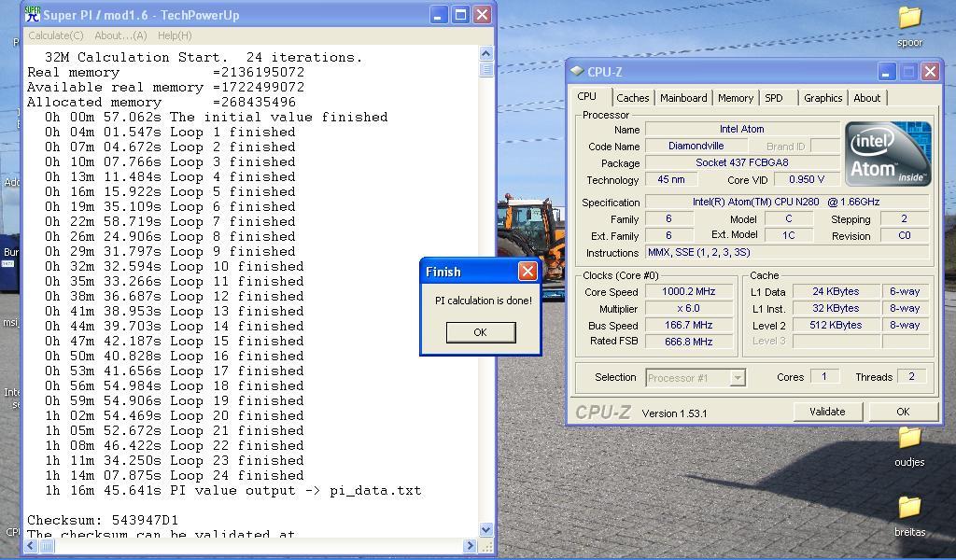Click the horizontal scrollbar thumb in Super PI
The image size is (956, 560).
pos(47,546)
